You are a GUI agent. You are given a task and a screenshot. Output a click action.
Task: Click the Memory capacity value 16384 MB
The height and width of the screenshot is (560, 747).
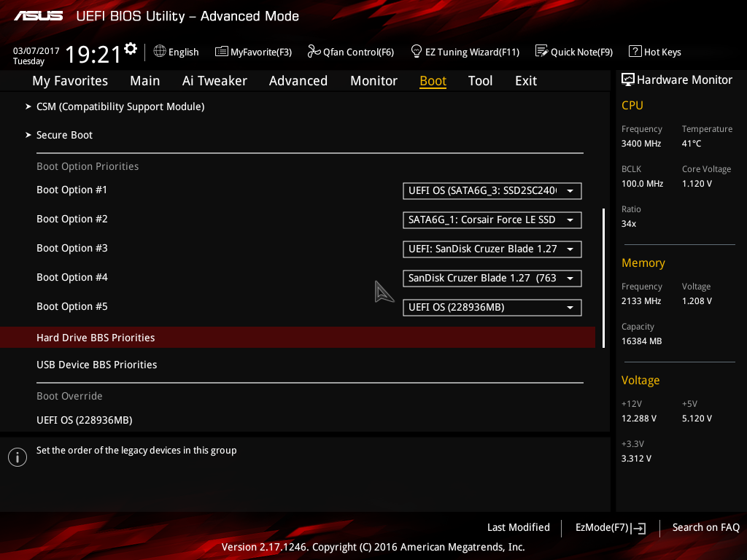pyautogui.click(x=641, y=341)
